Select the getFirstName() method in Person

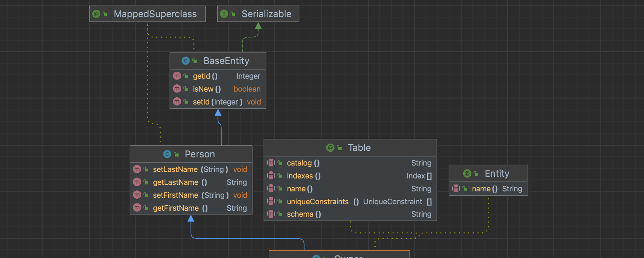pos(180,208)
